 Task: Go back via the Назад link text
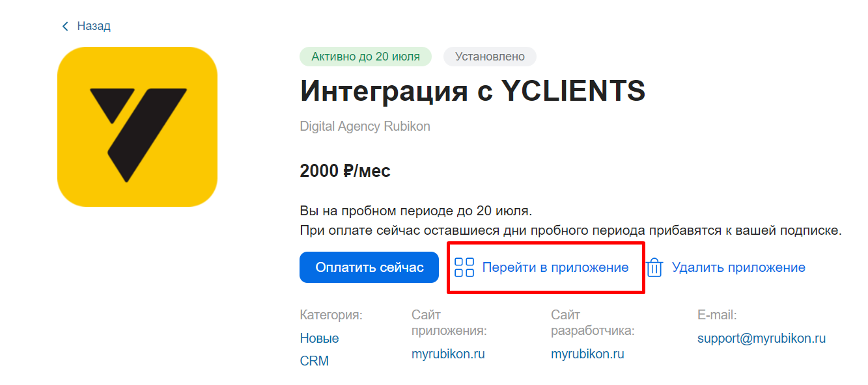click(x=94, y=27)
